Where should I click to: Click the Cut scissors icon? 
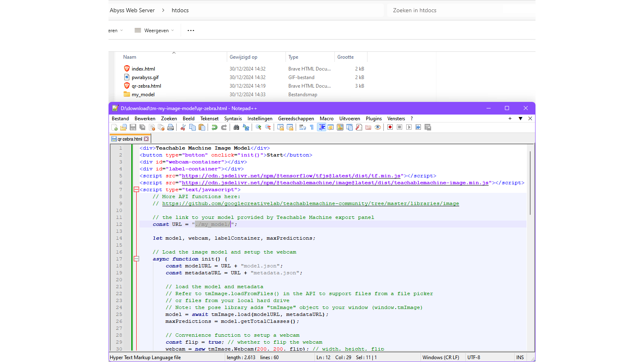pos(183,128)
